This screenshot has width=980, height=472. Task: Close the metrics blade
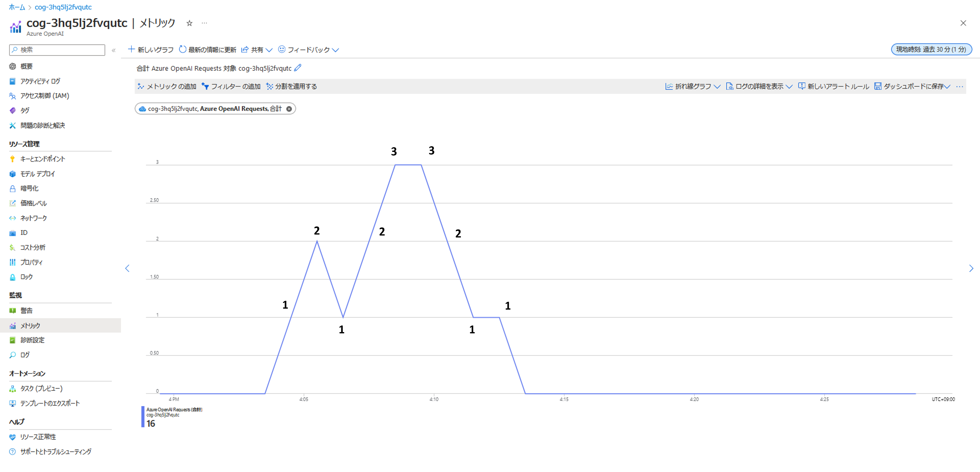(963, 23)
